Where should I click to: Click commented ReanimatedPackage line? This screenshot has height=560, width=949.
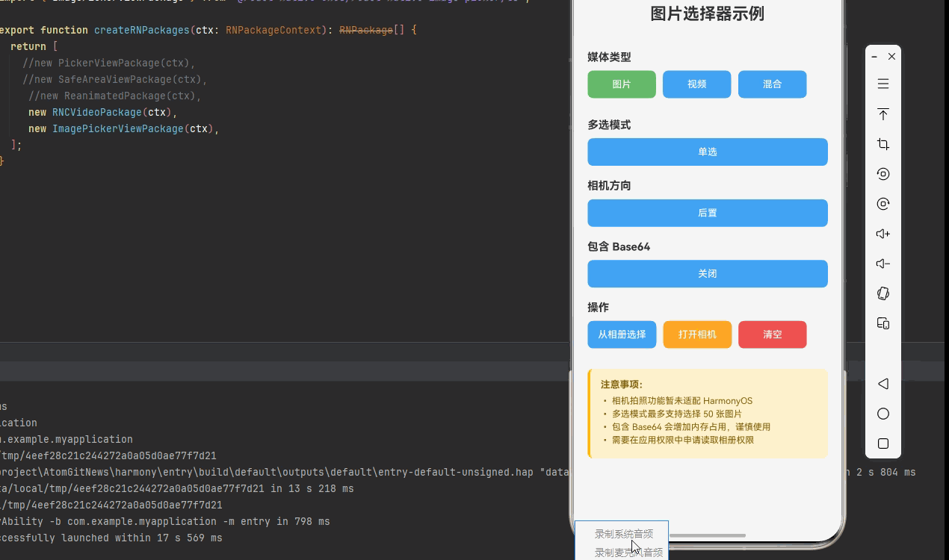tap(115, 96)
